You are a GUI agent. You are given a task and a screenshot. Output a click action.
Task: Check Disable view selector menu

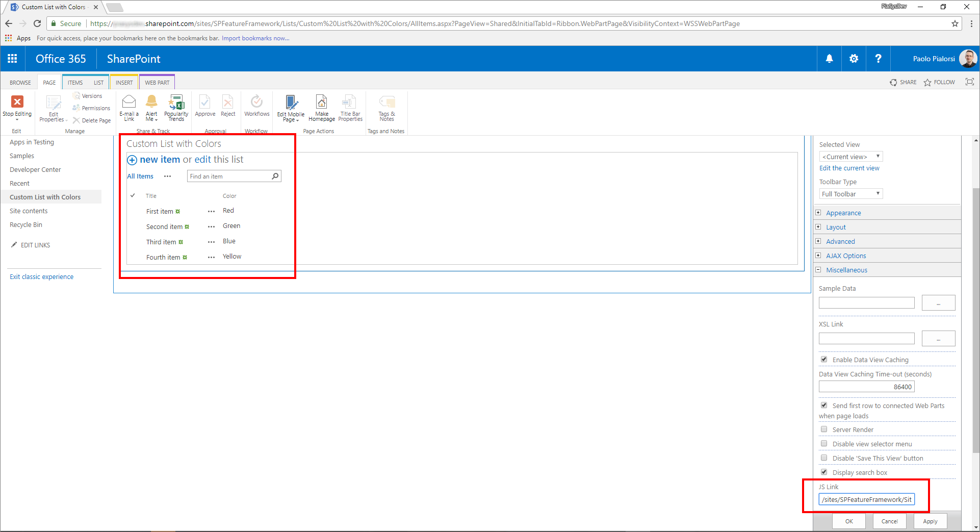coord(824,443)
